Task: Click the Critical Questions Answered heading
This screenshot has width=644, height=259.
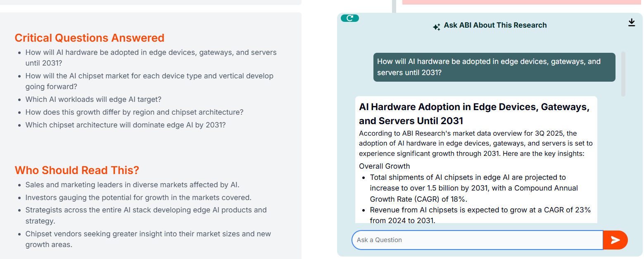Action: coord(90,38)
